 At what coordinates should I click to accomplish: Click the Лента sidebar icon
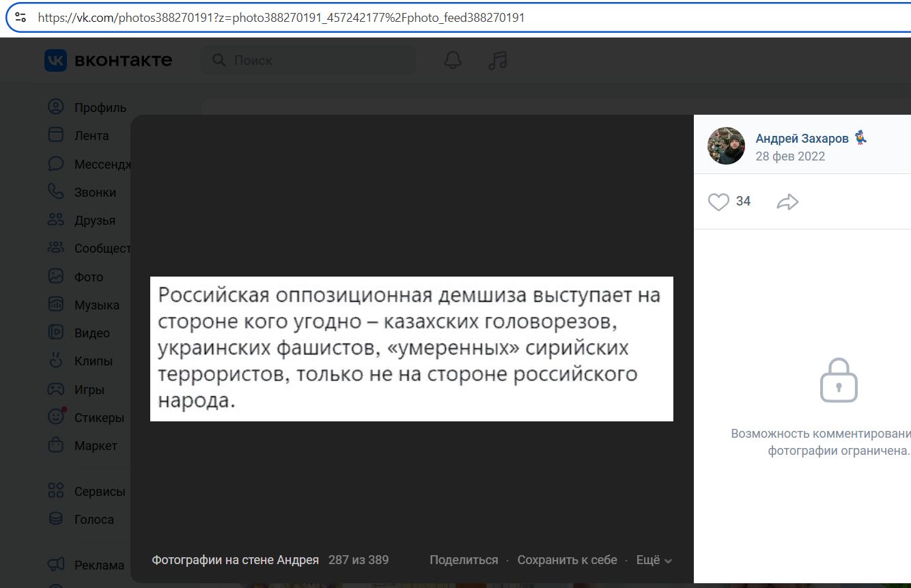55,135
